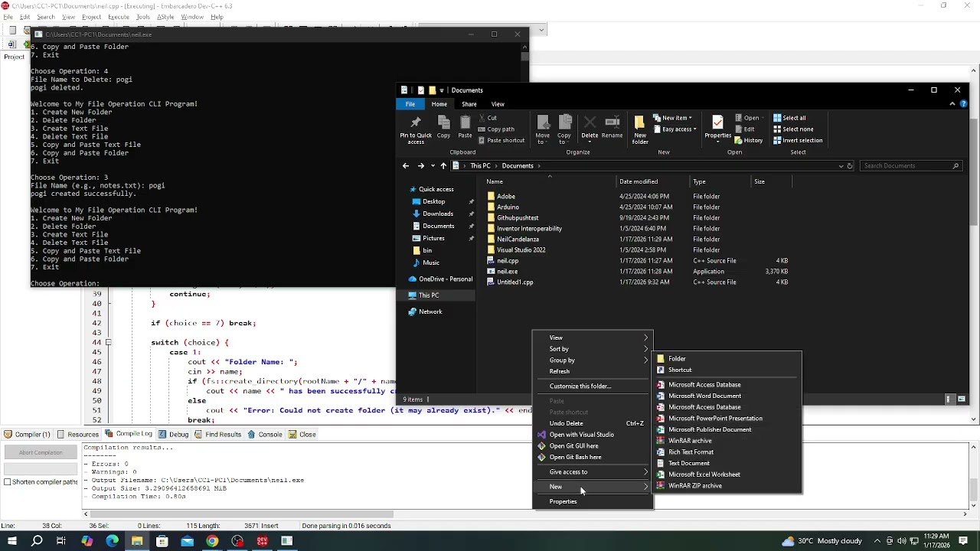The width and height of the screenshot is (980, 551).
Task: Open the Execute menu in Dev-C++
Action: (119, 17)
